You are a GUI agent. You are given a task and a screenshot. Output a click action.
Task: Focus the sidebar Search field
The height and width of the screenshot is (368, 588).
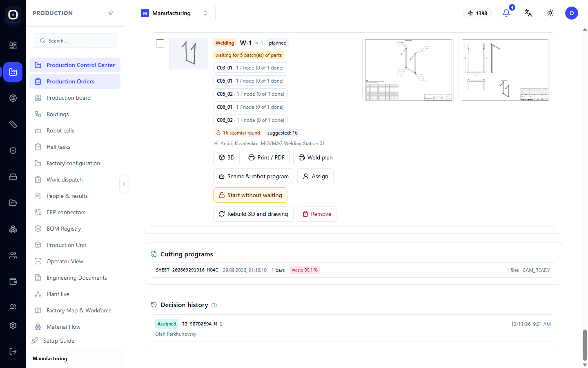click(x=75, y=40)
